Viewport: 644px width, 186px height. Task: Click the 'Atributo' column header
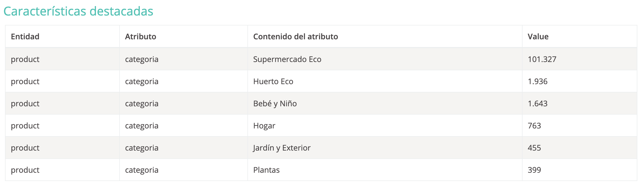click(140, 37)
